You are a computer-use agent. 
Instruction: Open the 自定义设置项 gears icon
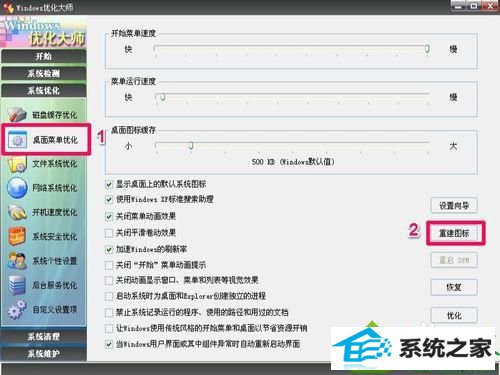tap(17, 309)
